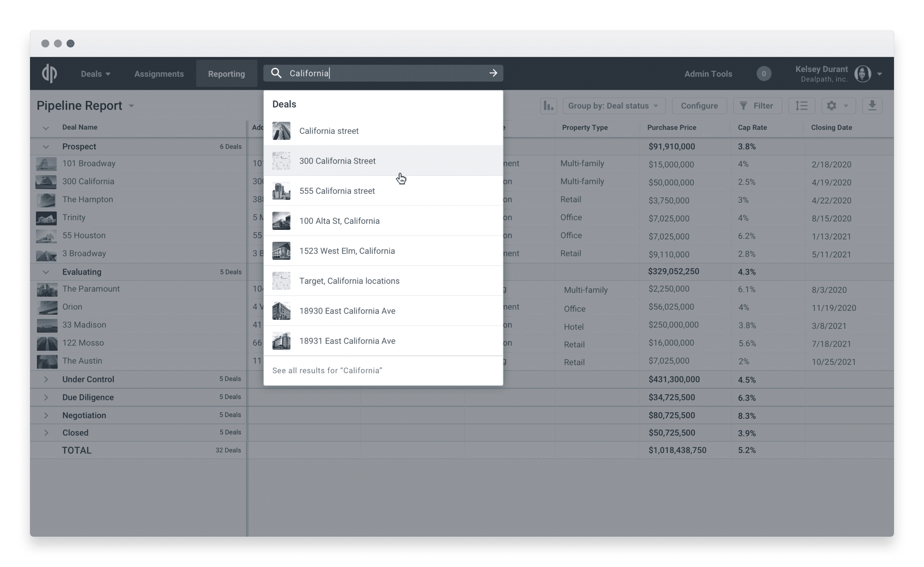This screenshot has height=567, width=924.
Task: Select 18931 East California Ave result
Action: pyautogui.click(x=383, y=341)
